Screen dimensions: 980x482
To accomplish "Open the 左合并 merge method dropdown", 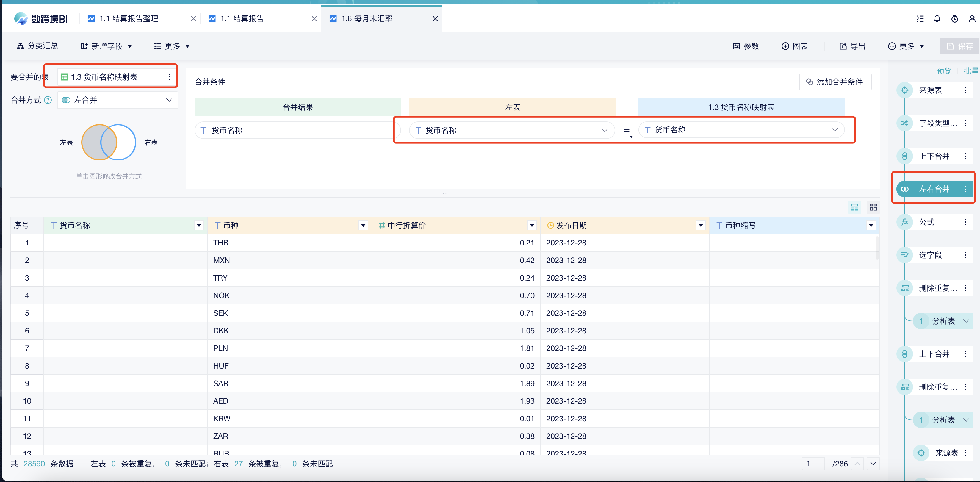I will coord(117,100).
